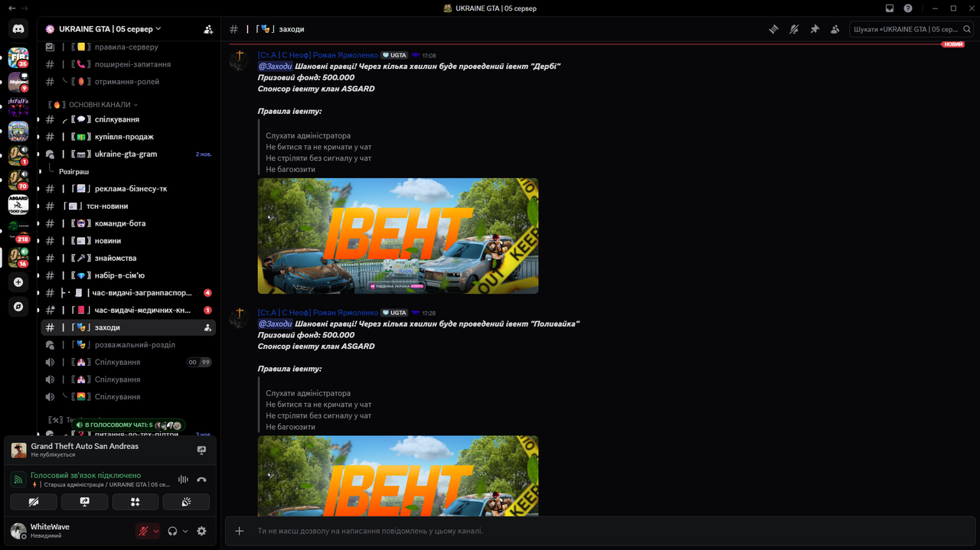Click @Заходи mention in Дербі message
Image resolution: width=980 pixels, height=550 pixels.
[x=275, y=67]
